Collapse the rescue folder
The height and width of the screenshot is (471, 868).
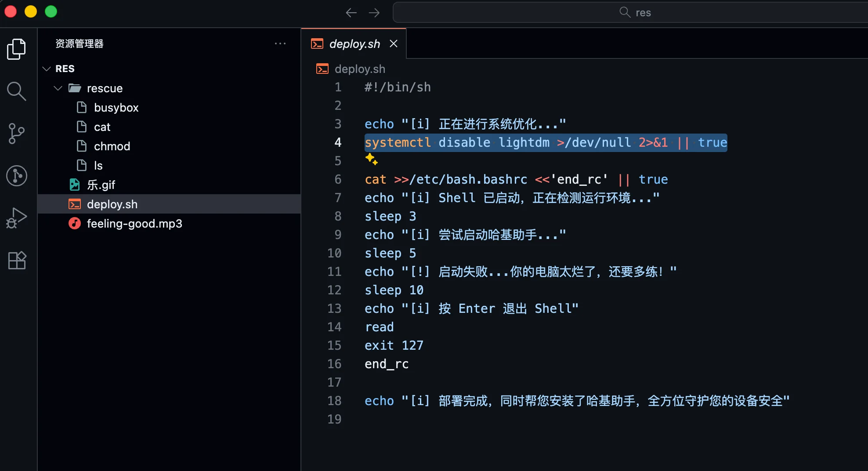58,88
